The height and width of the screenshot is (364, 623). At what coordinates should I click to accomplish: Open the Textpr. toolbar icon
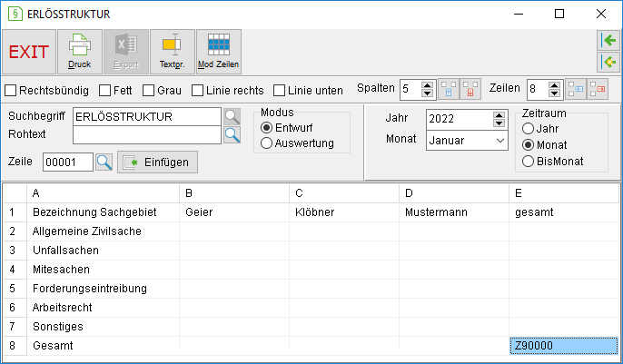point(172,52)
